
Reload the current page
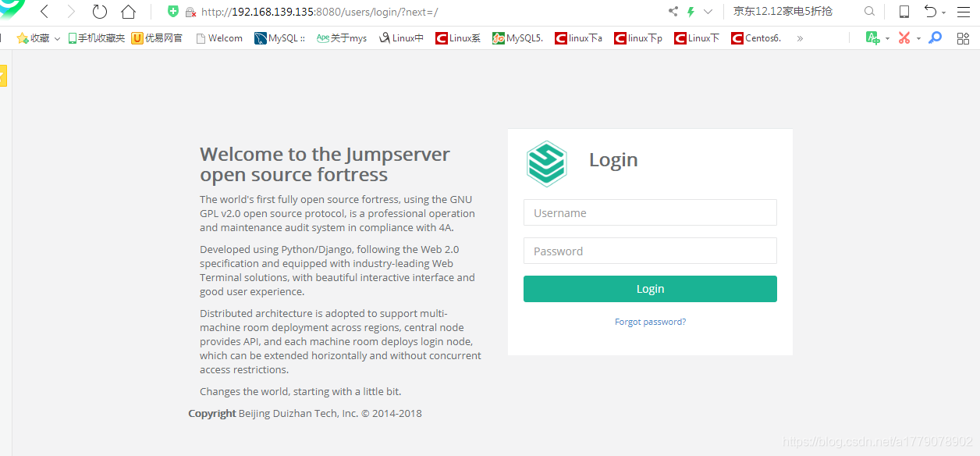[99, 12]
